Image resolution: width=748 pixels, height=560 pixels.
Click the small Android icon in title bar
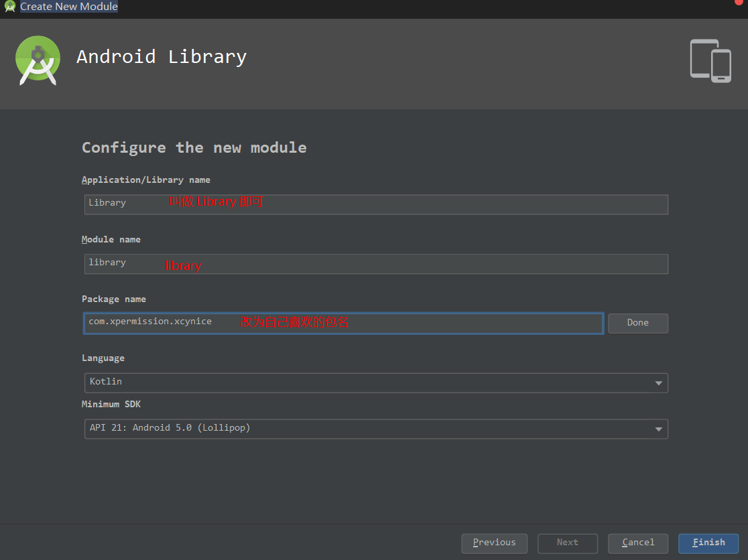(9, 6)
